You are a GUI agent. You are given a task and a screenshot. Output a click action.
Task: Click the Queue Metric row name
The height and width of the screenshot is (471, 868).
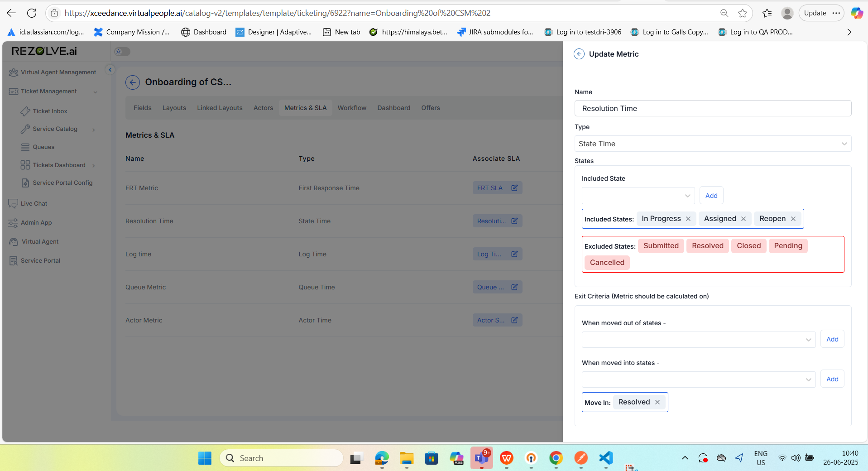coord(145,287)
